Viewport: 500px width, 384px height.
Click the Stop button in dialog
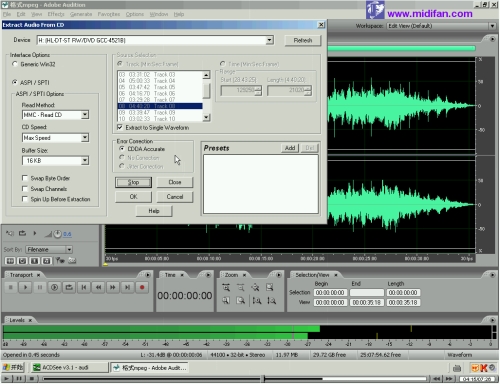pyautogui.click(x=133, y=182)
